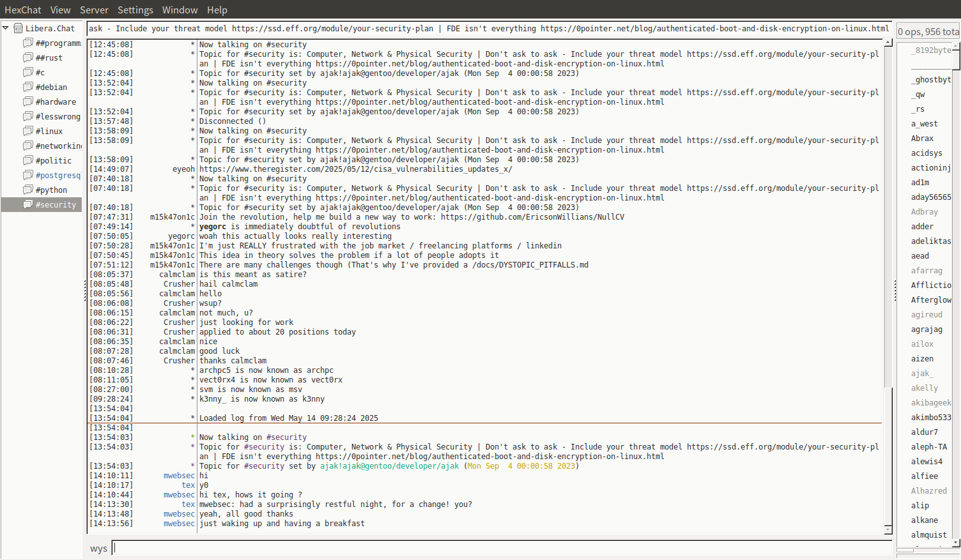The image size is (961, 560).
Task: Select user ailox in the user list
Action: pyautogui.click(x=922, y=344)
